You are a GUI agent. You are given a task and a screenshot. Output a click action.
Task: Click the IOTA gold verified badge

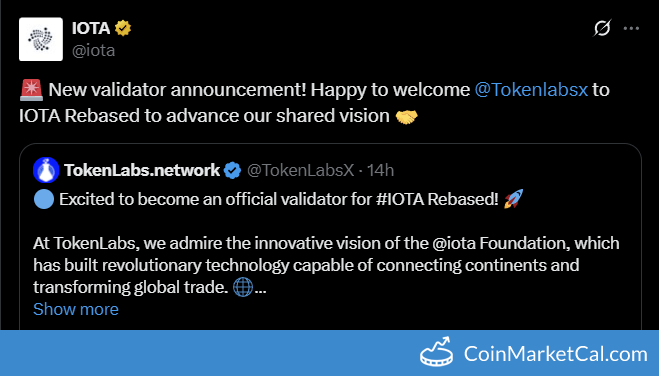pos(123,28)
